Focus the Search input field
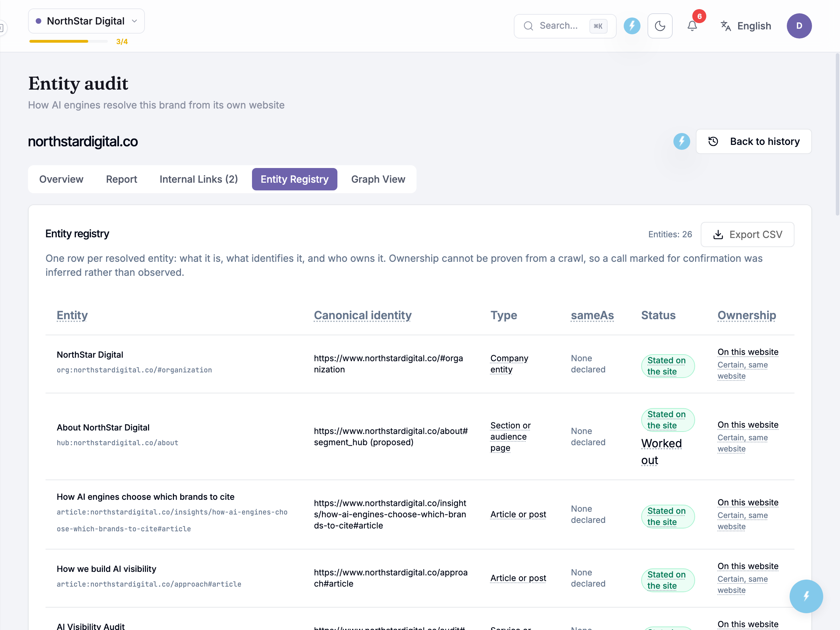840x630 pixels. coord(565,26)
